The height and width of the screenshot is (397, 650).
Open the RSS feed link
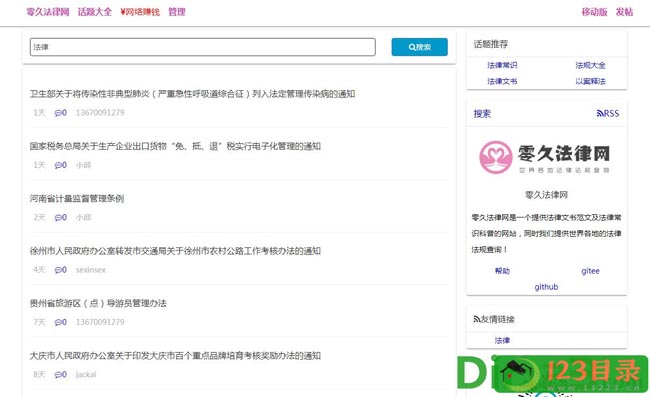click(608, 114)
